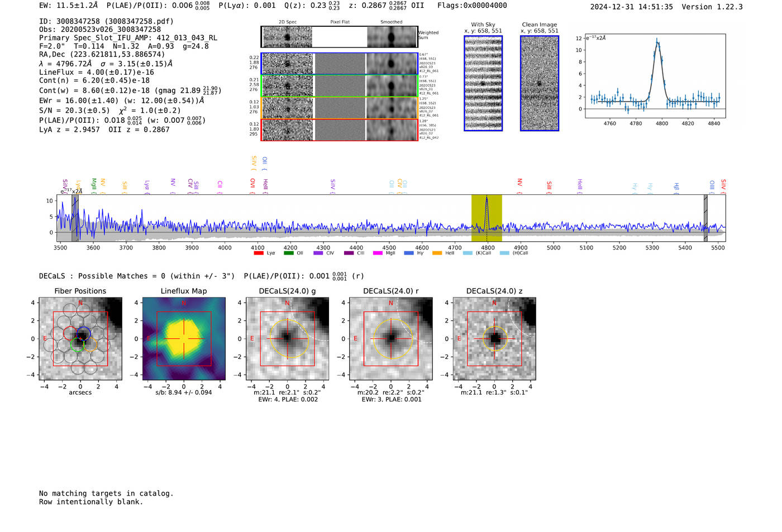Click the yellow highlighted band at 4800Å

(x=487, y=218)
